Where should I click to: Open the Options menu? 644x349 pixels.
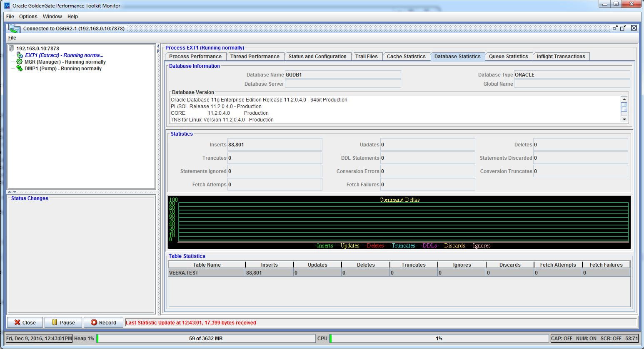coord(28,17)
